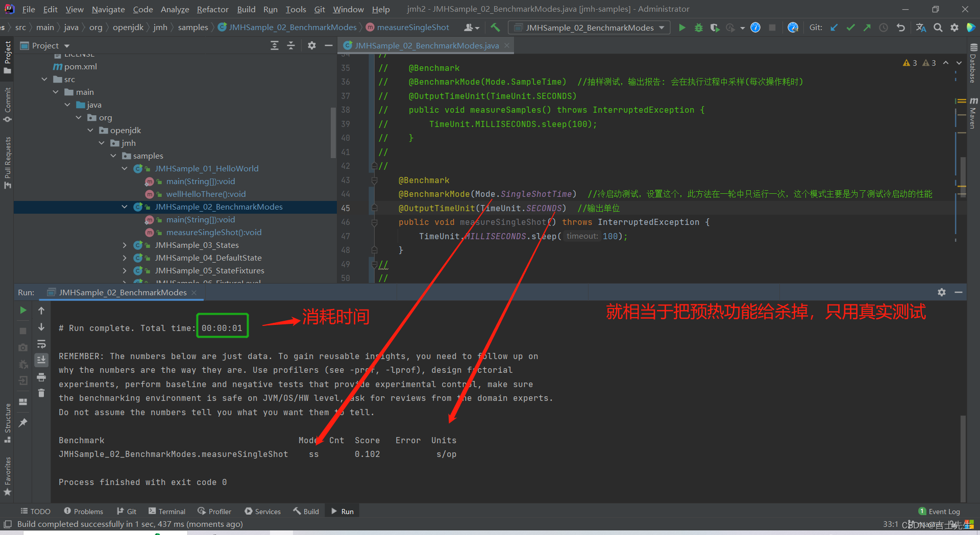Switch to the Terminal tool tab
Image resolution: width=980 pixels, height=535 pixels.
pyautogui.click(x=167, y=512)
